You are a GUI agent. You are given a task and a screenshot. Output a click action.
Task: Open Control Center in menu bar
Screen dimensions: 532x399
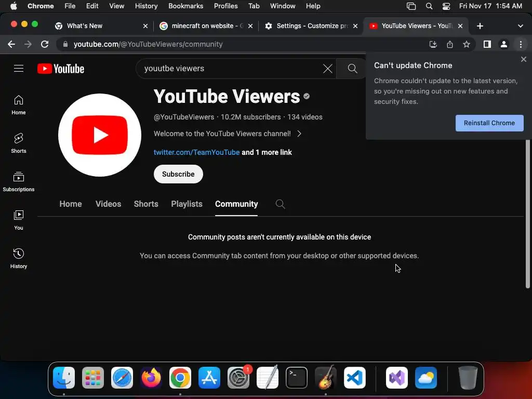point(446,6)
